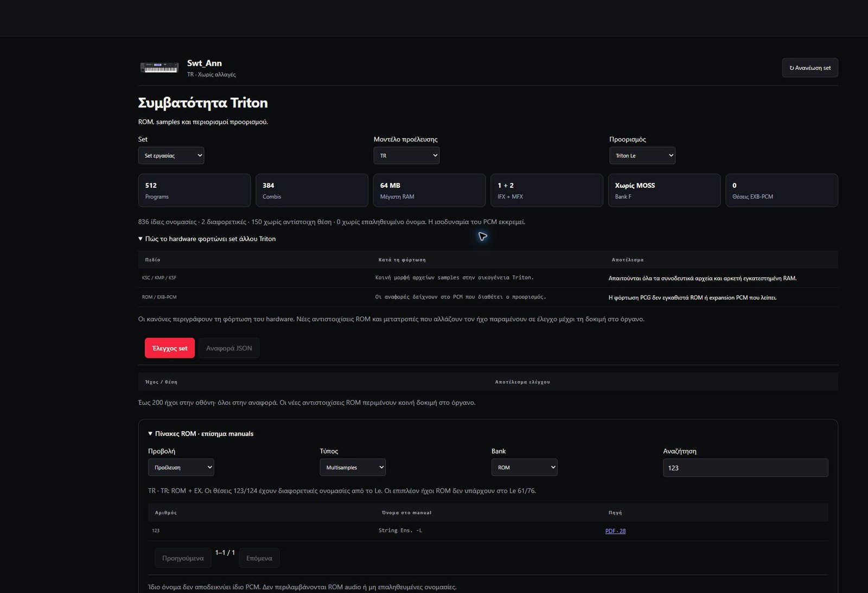The height and width of the screenshot is (593, 868).
Task: Open the Προβολή dropdown showing Προέλευση
Action: pyautogui.click(x=181, y=467)
